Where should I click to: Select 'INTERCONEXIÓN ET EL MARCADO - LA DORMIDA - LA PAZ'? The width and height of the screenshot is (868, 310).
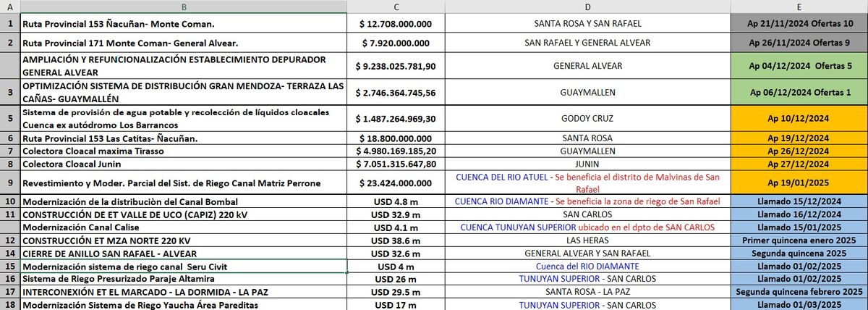click(183, 292)
